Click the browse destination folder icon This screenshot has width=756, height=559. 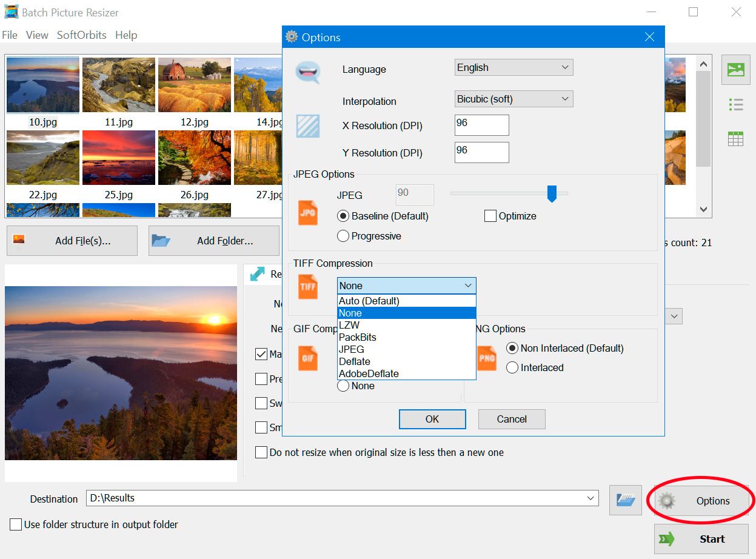[x=625, y=500]
